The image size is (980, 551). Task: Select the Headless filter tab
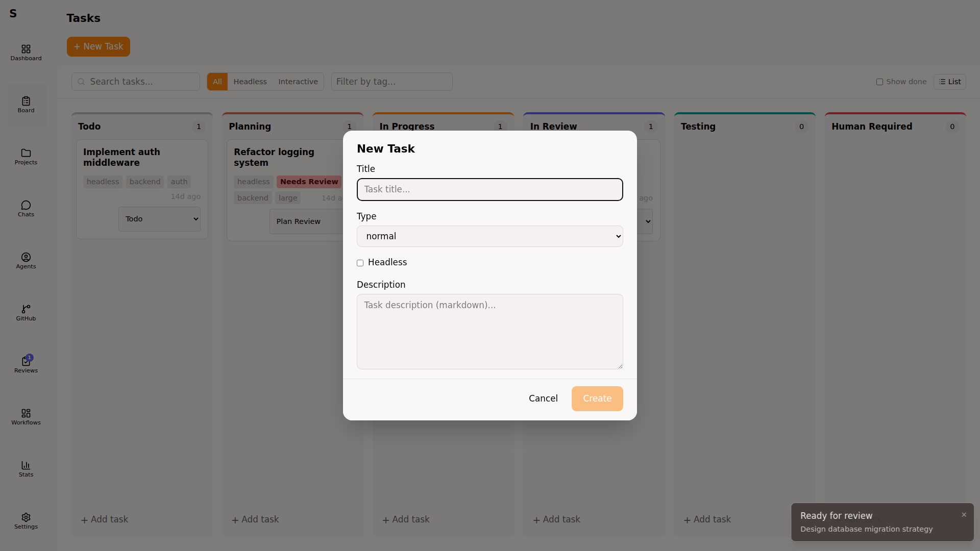(x=250, y=82)
